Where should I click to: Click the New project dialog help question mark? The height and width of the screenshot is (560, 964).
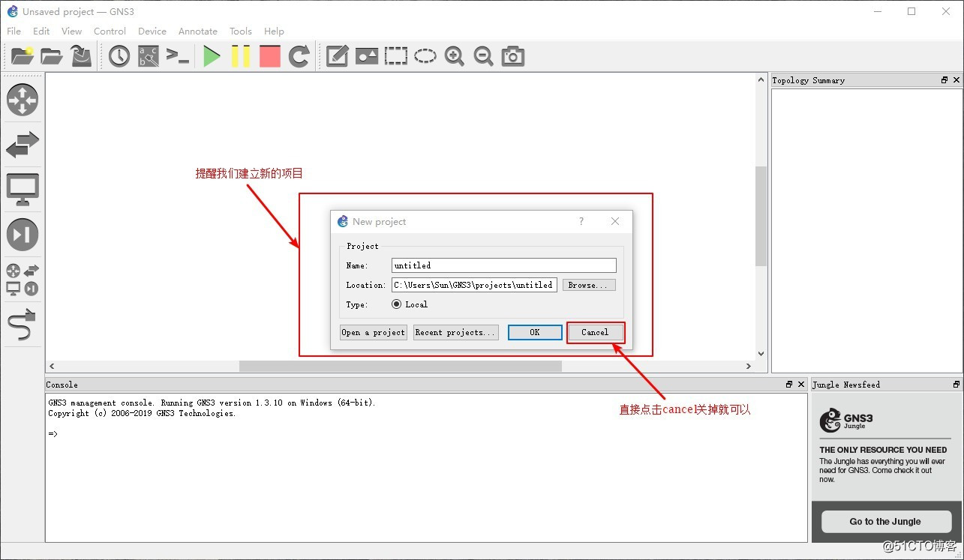[581, 221]
